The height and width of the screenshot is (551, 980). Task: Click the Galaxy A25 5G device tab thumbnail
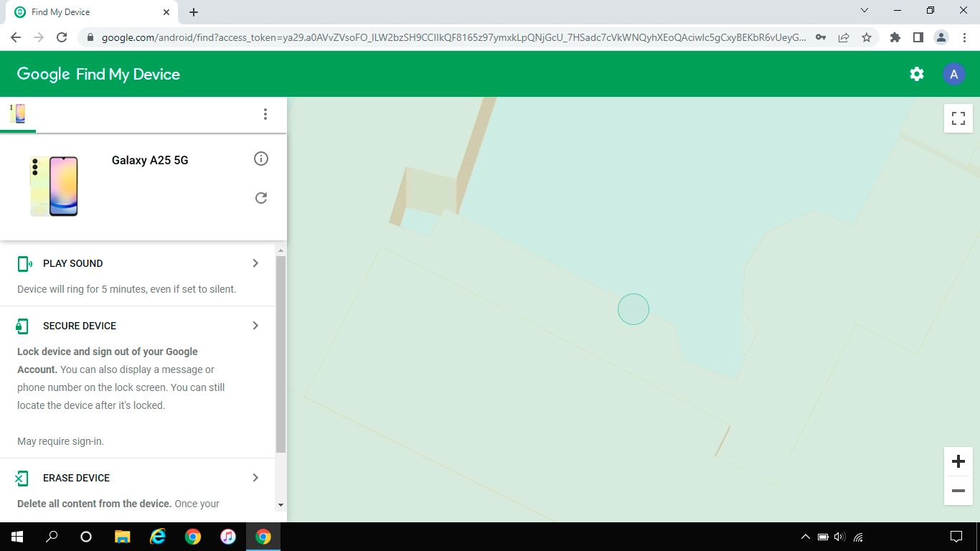pos(17,113)
